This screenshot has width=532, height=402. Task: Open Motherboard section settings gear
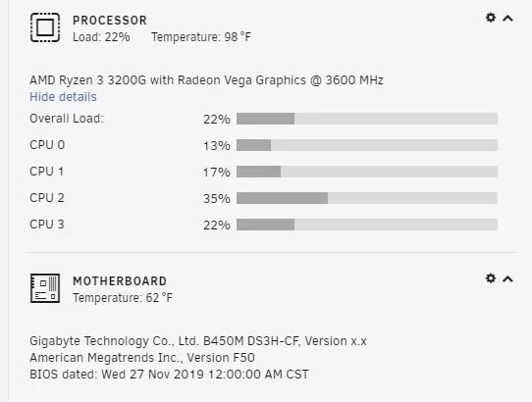pos(491,278)
